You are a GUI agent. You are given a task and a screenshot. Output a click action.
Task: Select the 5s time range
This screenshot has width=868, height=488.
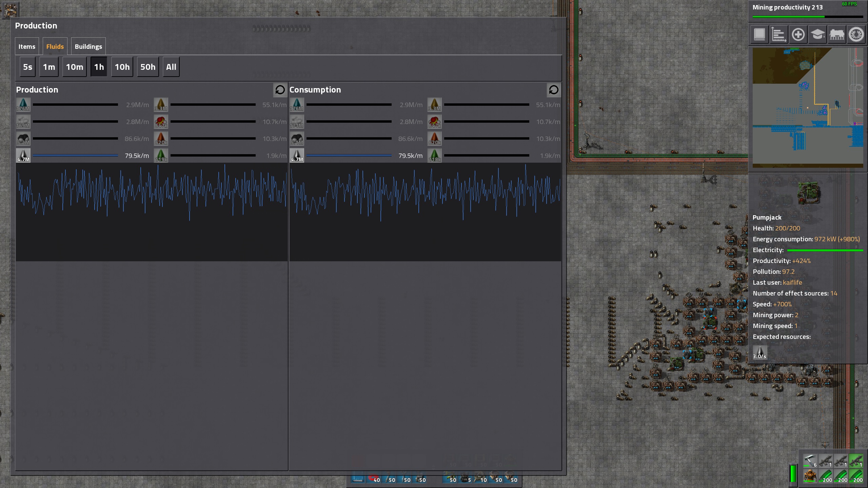28,67
